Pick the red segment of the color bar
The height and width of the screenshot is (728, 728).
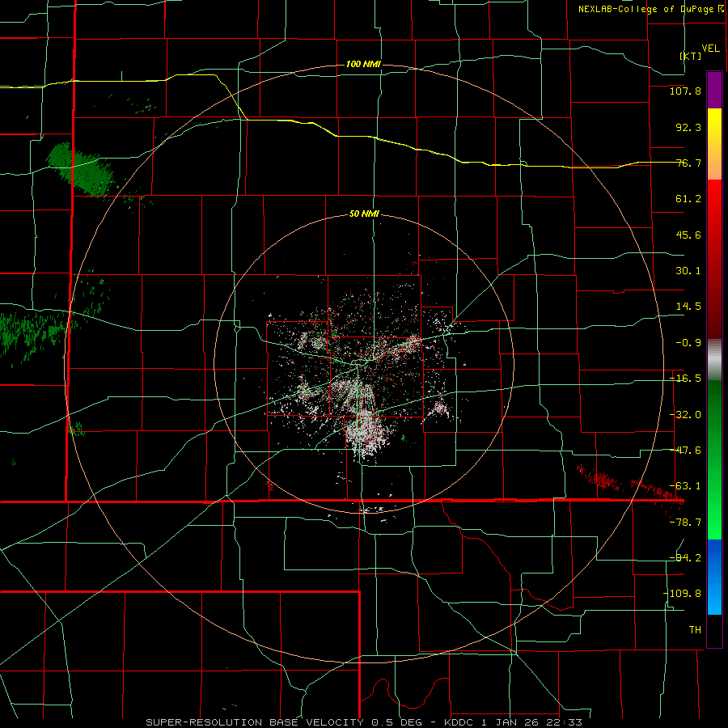click(x=714, y=259)
